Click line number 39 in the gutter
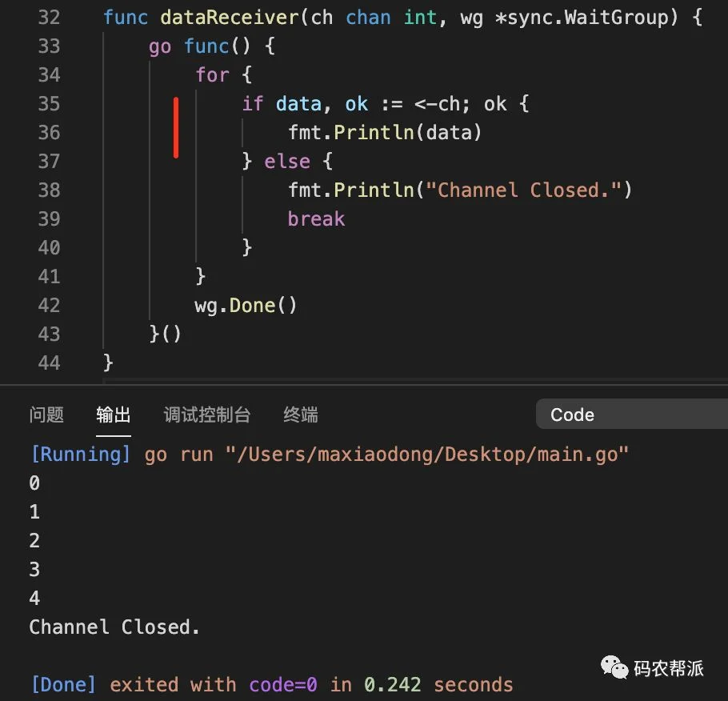The height and width of the screenshot is (701, 728). tap(49, 218)
